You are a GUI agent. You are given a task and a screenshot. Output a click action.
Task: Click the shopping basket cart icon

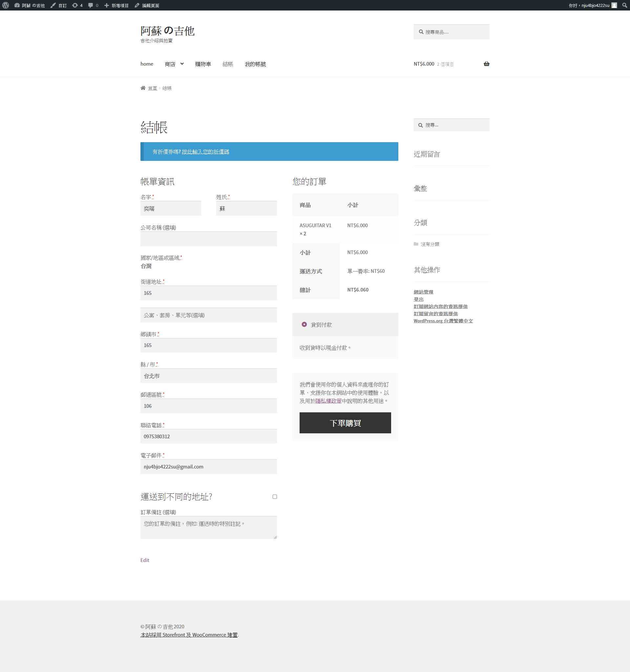pos(486,64)
